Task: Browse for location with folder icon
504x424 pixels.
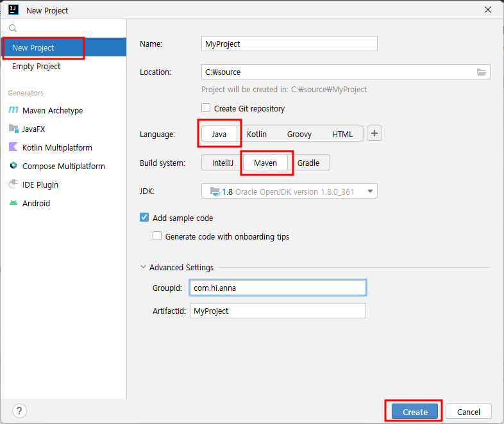Action: click(x=481, y=72)
